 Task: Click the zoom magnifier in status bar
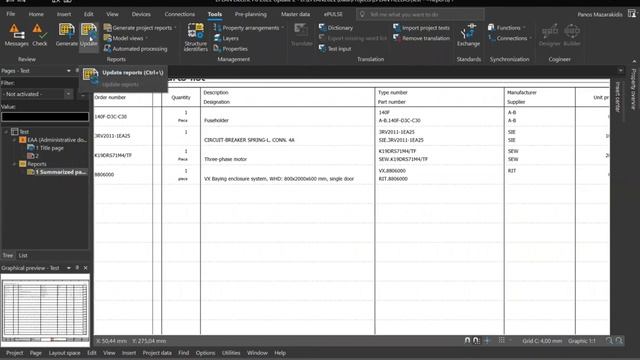[x=609, y=340]
